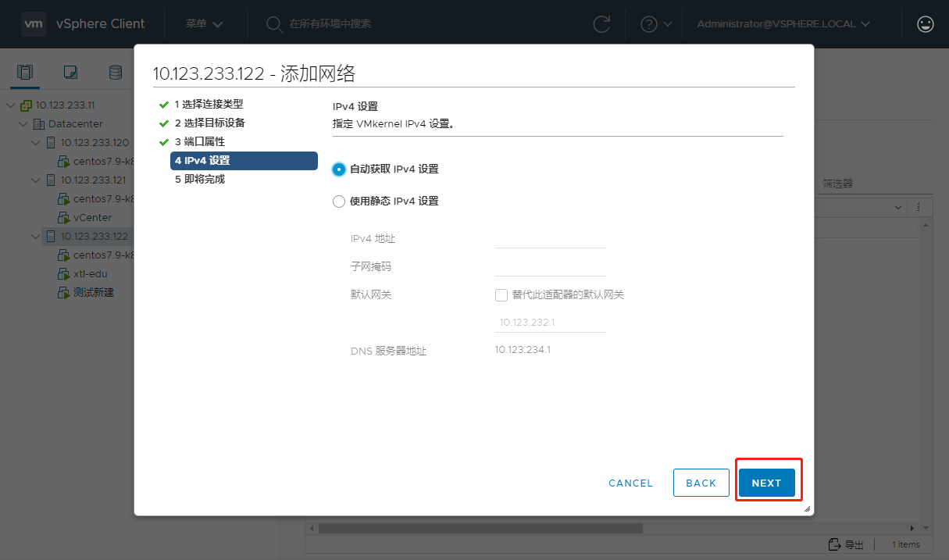Screen dimensions: 949x560
Task: Collapse host 10.123.233.122 node
Action: click(x=35, y=237)
